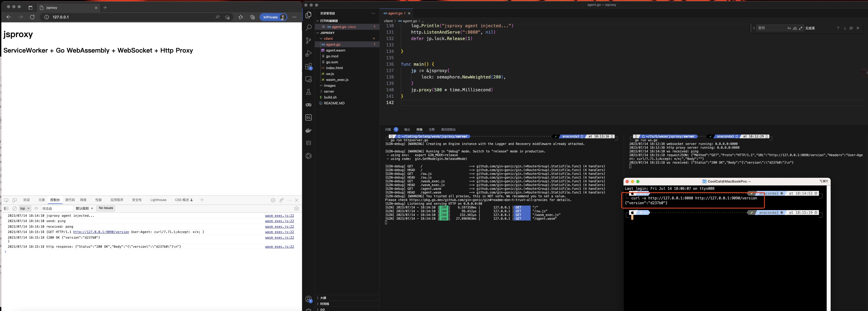Open the DevTools settings gear icon
Viewport: 868px width, 311px height.
(x=273, y=200)
